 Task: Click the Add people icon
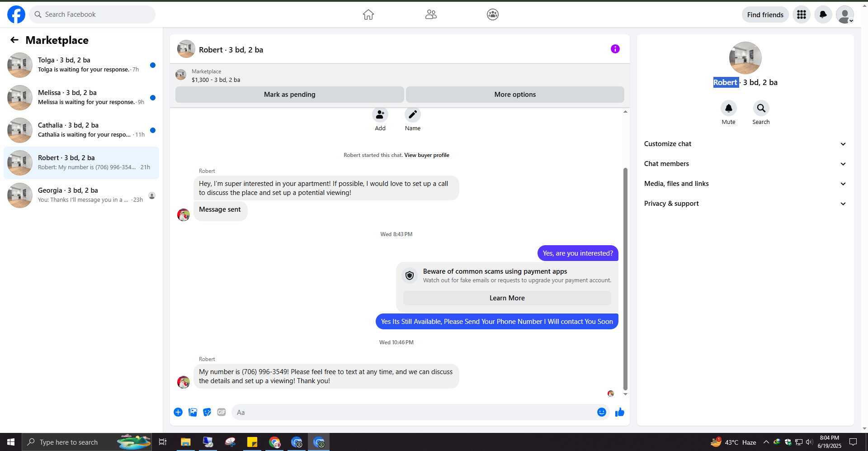point(380,115)
